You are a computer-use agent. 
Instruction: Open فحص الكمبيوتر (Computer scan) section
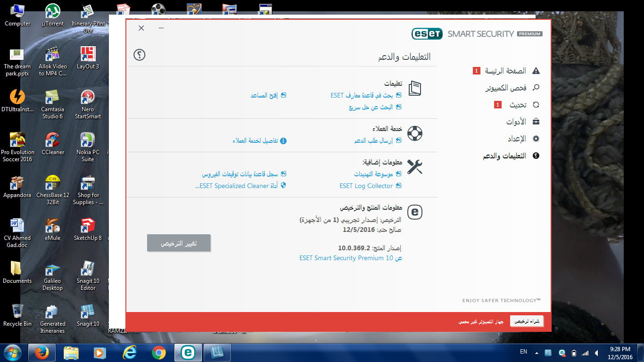click(x=512, y=88)
